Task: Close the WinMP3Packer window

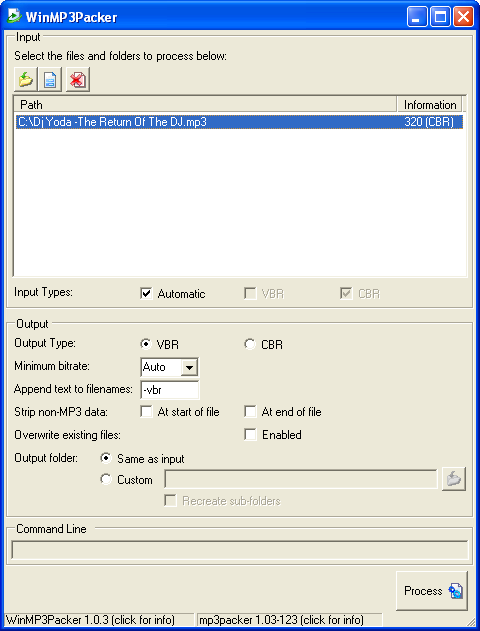Action: tap(463, 17)
